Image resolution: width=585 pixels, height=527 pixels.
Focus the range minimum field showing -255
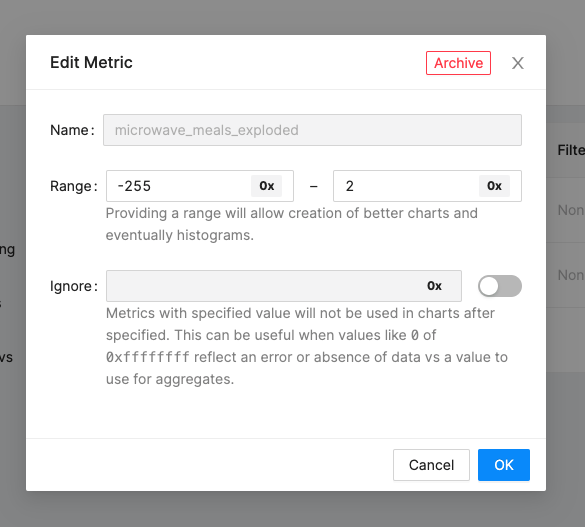pos(179,186)
